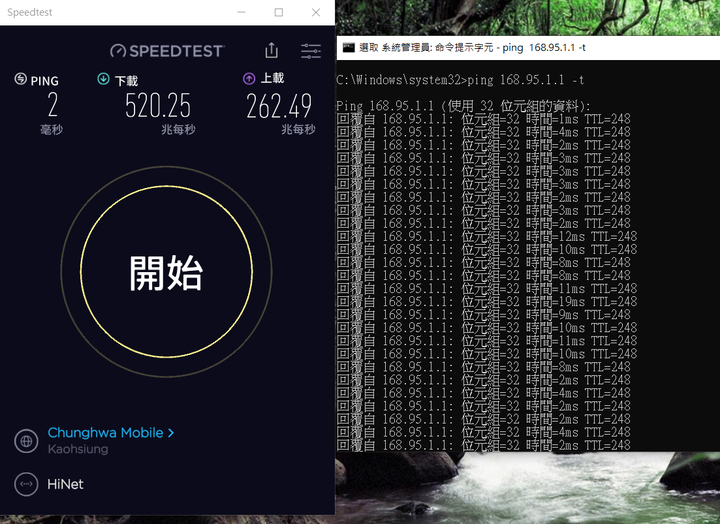The image size is (720, 524).
Task: Click the ping reply line showing 19ms
Action: tap(487, 302)
